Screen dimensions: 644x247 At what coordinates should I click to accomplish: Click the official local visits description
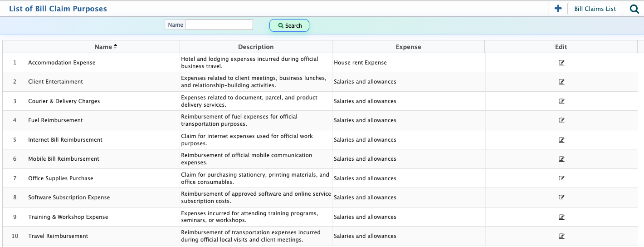coord(256,236)
